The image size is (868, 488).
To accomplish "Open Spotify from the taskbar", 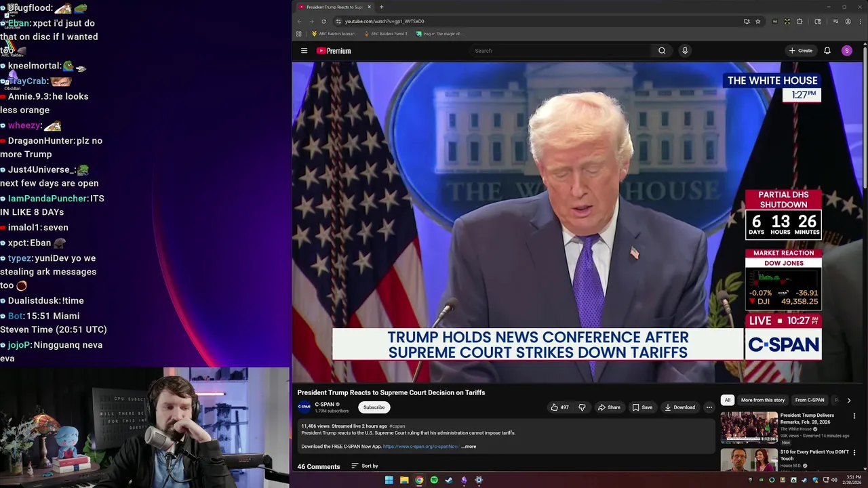I will tap(434, 480).
